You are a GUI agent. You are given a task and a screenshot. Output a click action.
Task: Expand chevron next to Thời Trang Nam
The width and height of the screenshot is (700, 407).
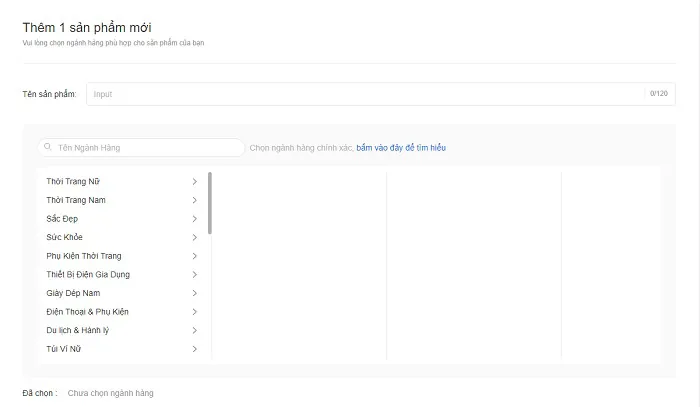195,200
